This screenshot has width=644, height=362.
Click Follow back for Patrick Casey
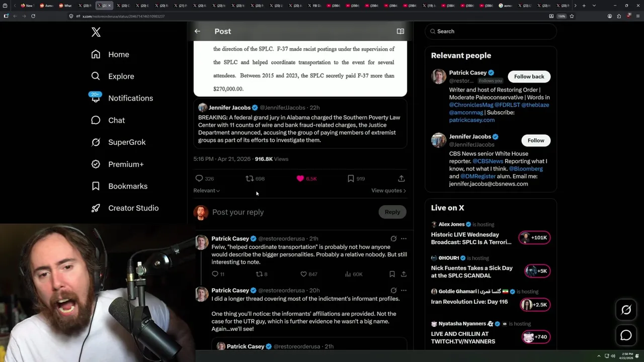click(x=529, y=76)
